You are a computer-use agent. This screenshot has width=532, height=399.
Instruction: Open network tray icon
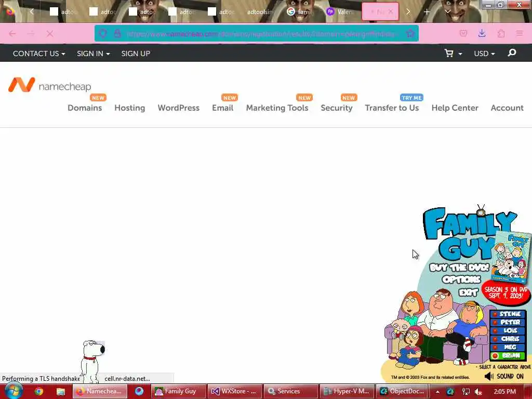[x=465, y=392]
